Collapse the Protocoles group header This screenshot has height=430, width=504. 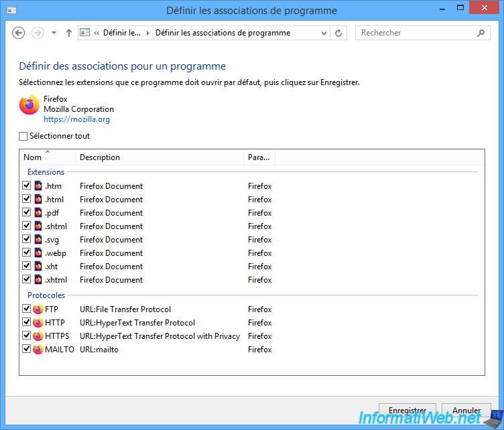46,295
